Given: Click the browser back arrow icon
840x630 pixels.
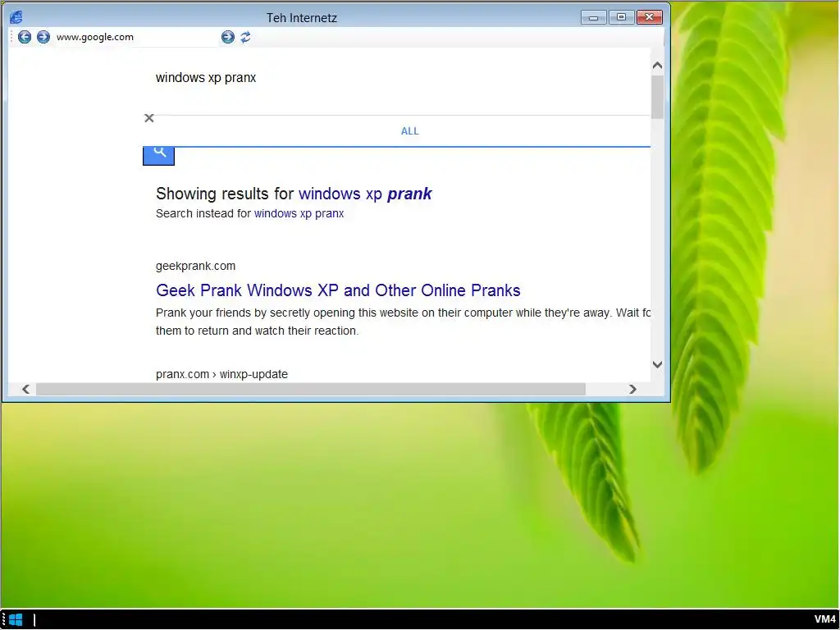Looking at the screenshot, I should pos(25,37).
